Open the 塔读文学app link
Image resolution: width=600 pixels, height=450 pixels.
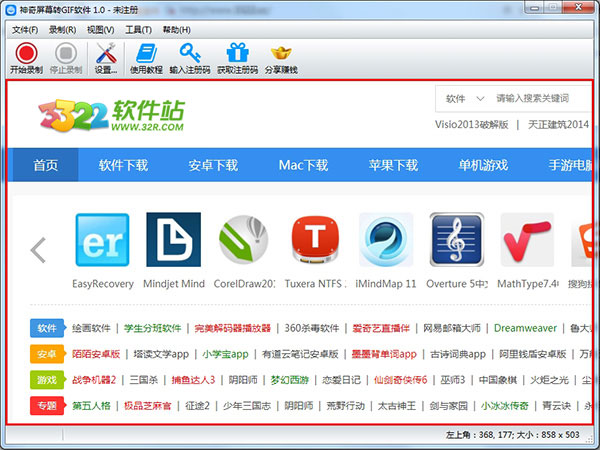coord(161,354)
